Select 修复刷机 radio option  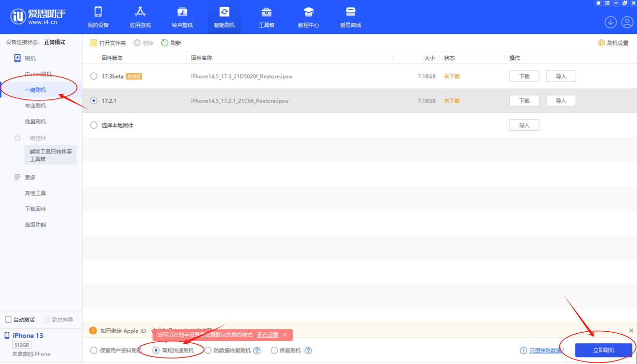(274, 351)
